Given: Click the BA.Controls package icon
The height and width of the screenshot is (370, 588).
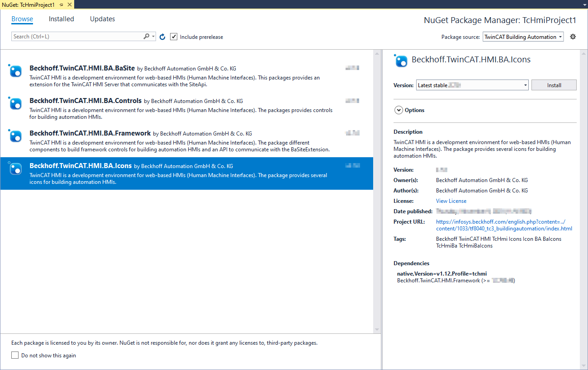Looking at the screenshot, I should (15, 103).
